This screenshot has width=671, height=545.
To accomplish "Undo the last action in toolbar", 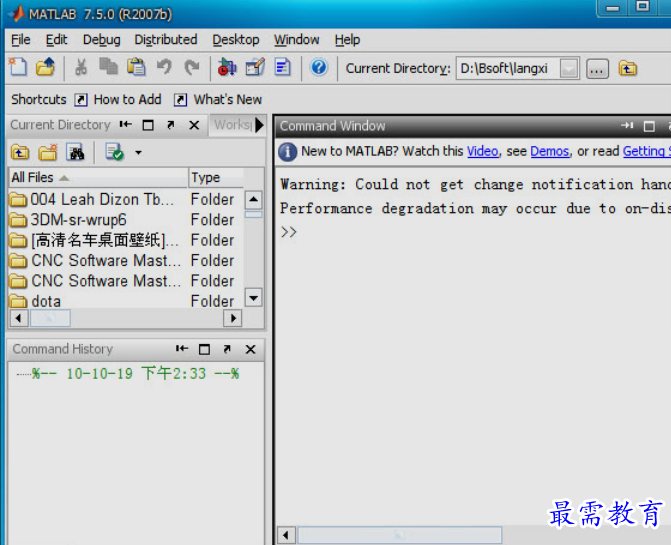I will [164, 67].
